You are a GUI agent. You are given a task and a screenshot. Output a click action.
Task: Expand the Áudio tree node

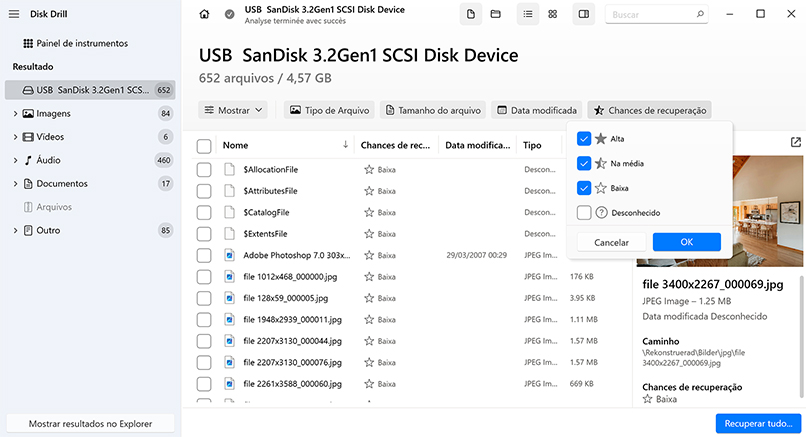click(15, 160)
